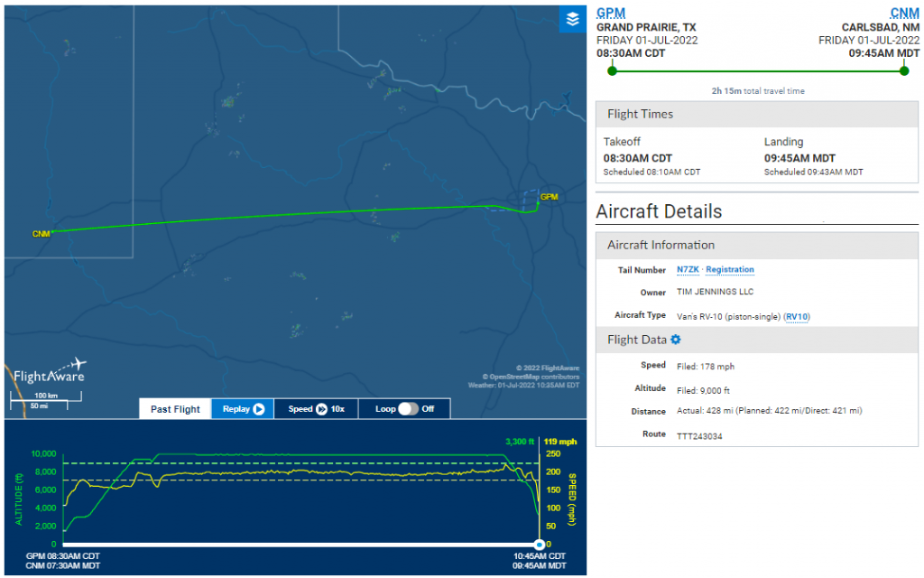Open the aircraft Registration link
924x578 pixels.
(x=730, y=270)
